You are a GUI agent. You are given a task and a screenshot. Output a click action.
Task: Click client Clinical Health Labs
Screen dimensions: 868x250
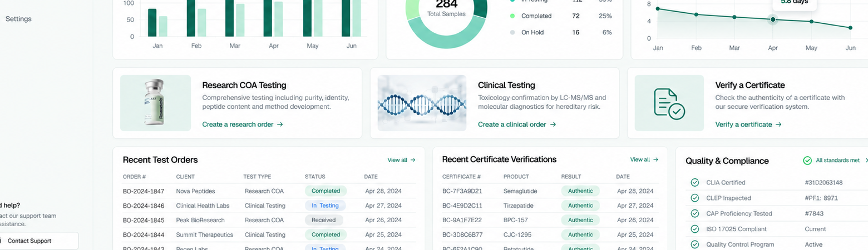[x=203, y=206]
